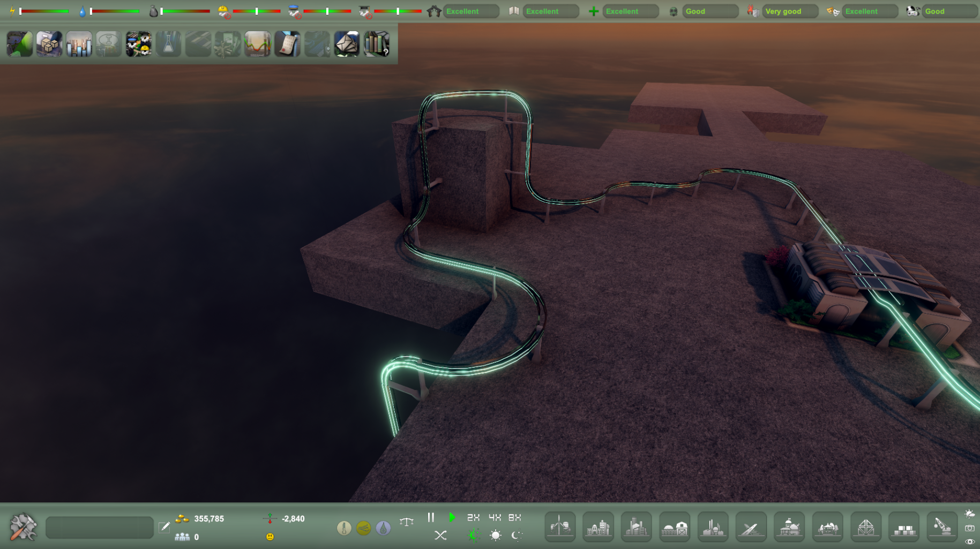The image size is (980, 549).
Task: Click the Excellent rating beside the handguns icon
Action: pos(471,11)
